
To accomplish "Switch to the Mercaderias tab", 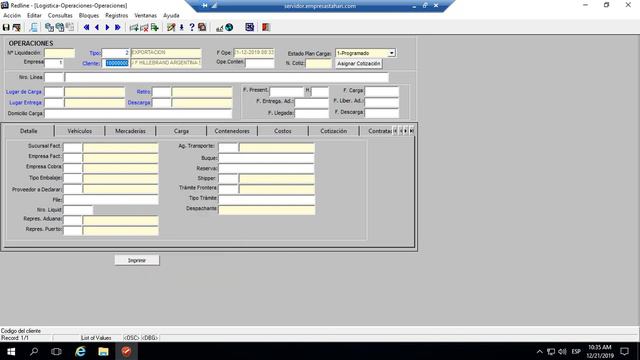I will tap(130, 131).
